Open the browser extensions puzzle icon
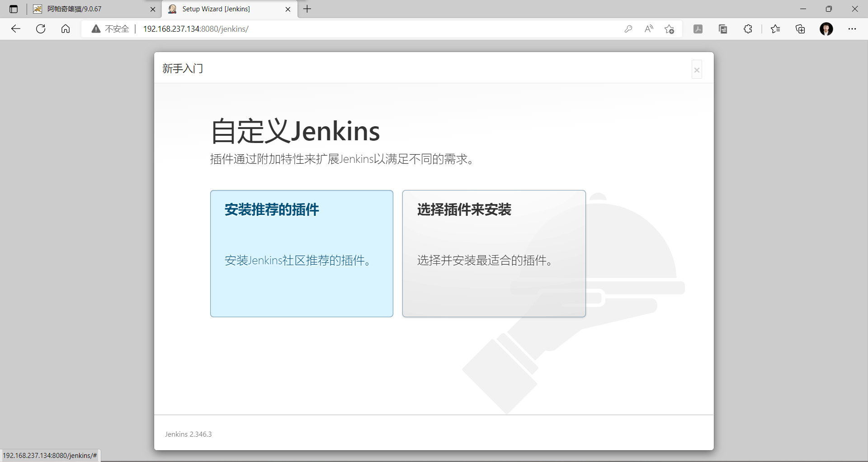Viewport: 868px width, 462px height. click(x=748, y=29)
